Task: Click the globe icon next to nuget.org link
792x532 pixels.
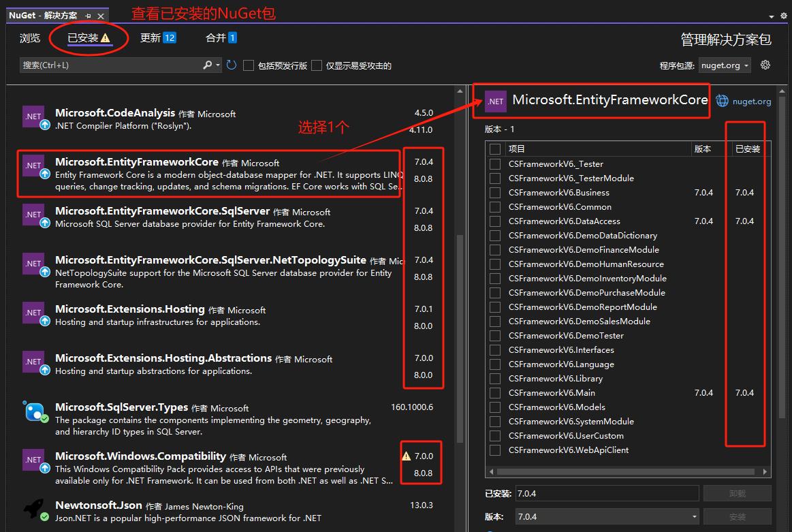Action: tap(722, 101)
